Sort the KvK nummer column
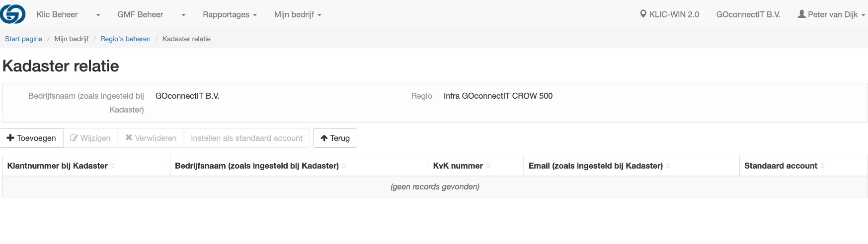This screenshot has width=868, height=244. 488,166
